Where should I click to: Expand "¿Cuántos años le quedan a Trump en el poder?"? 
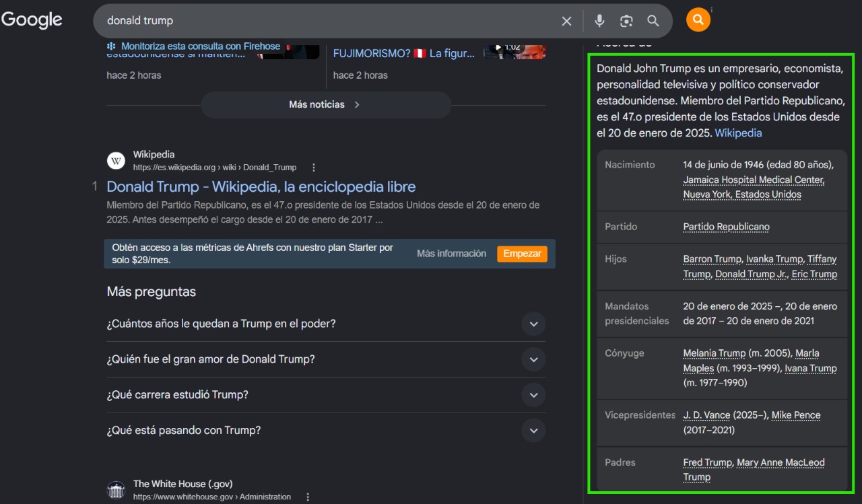(326, 324)
